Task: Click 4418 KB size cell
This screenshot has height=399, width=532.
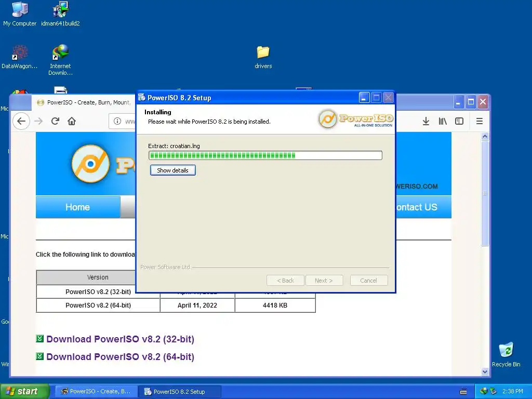Action: click(x=275, y=305)
